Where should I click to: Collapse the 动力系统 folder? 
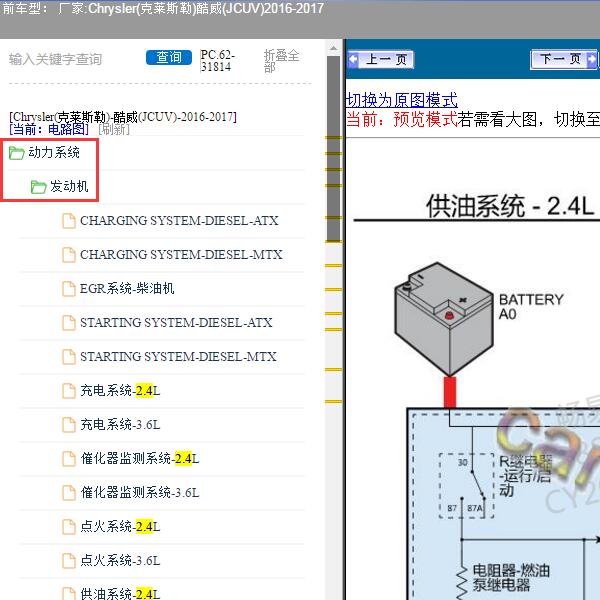click(54, 152)
